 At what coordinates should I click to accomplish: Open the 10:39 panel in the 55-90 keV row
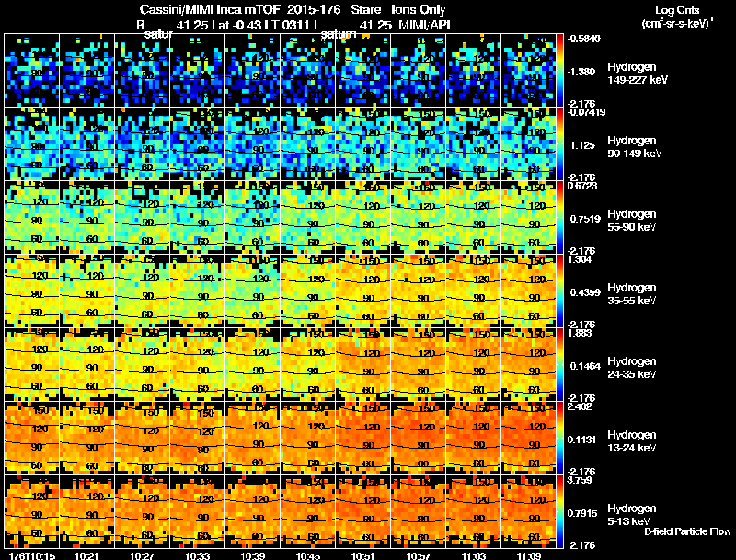[x=252, y=218]
